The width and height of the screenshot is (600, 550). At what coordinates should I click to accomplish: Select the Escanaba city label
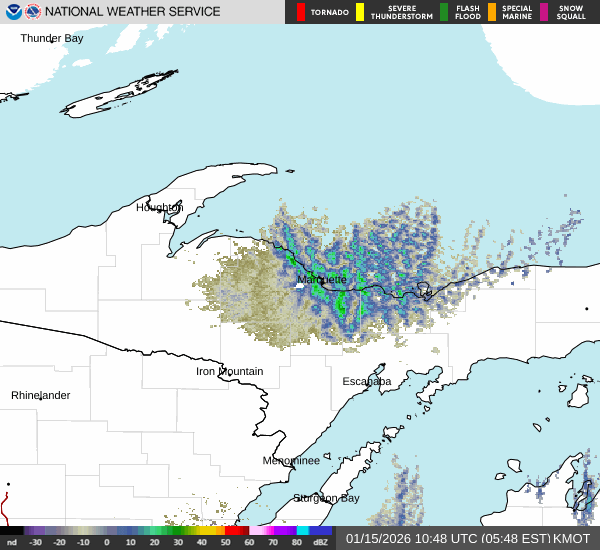click(367, 381)
